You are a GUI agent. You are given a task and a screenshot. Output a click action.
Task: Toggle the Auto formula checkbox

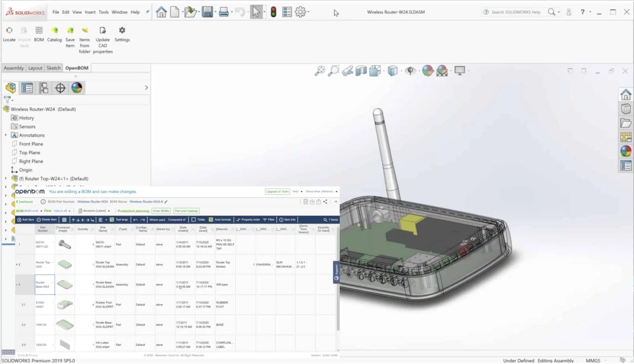point(211,220)
